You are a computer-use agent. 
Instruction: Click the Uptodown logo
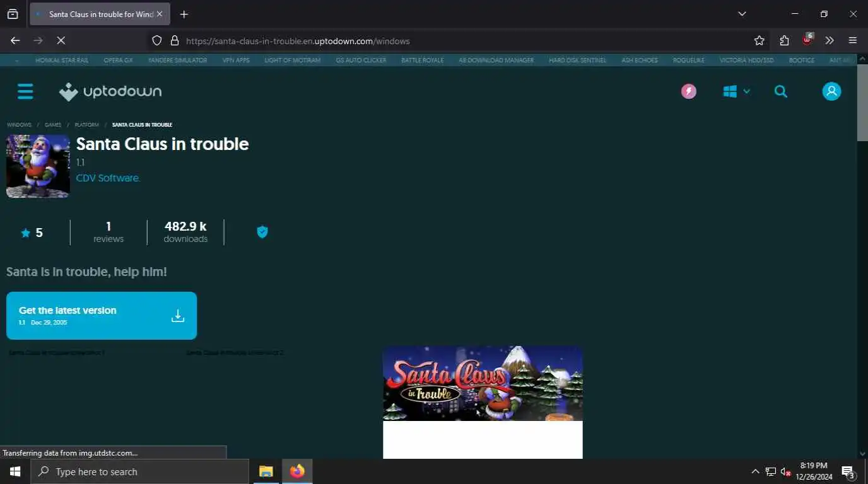click(x=110, y=91)
